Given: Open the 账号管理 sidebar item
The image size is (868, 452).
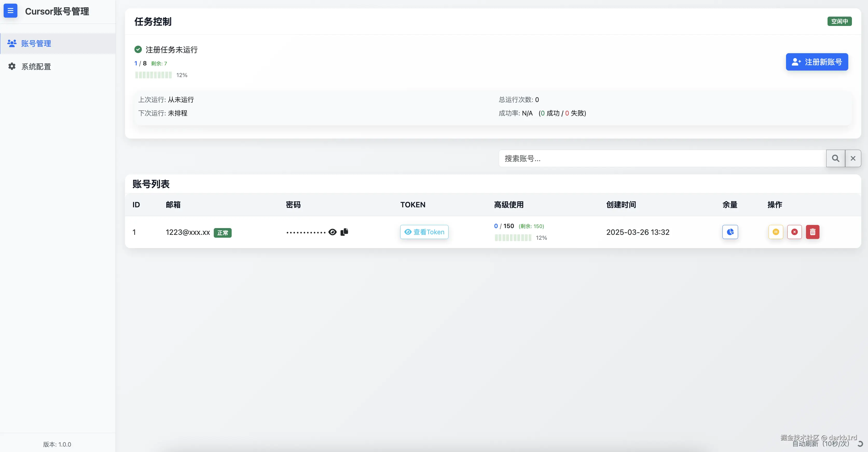Looking at the screenshot, I should tap(36, 44).
